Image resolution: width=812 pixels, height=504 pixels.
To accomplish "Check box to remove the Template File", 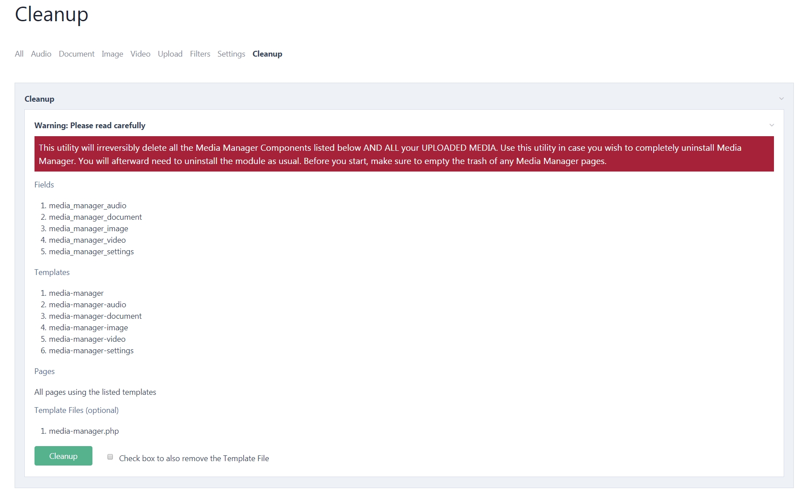I will click(x=110, y=457).
